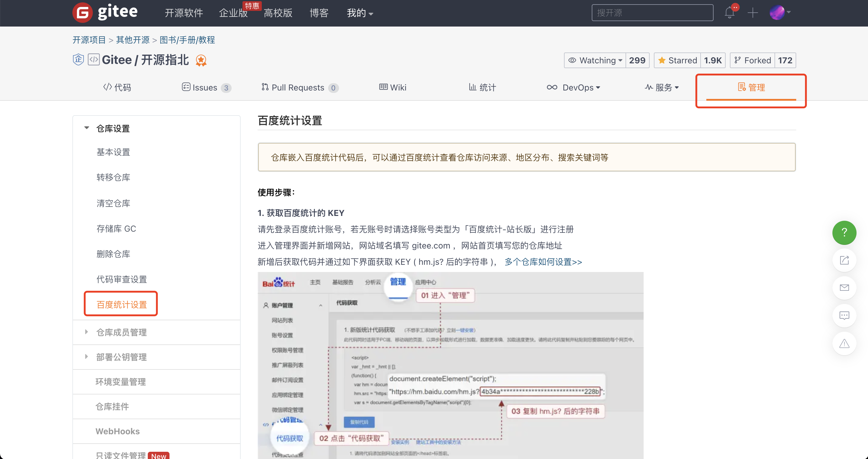Click the plus create-new icon
This screenshot has width=868, height=459.
click(x=752, y=13)
